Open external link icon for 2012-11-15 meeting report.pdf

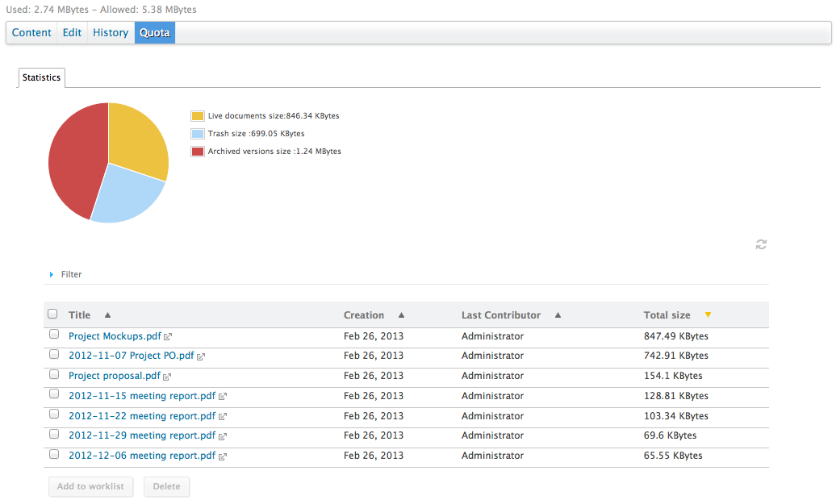(223, 397)
